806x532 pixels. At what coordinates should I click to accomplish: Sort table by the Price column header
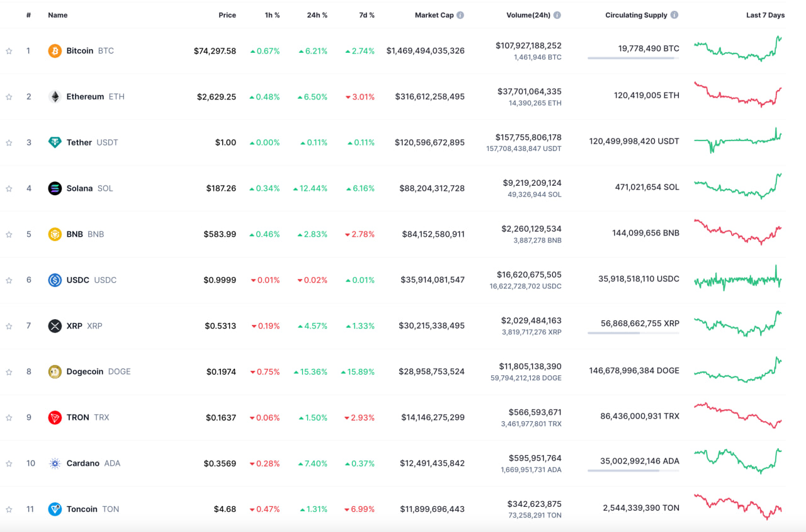click(227, 15)
